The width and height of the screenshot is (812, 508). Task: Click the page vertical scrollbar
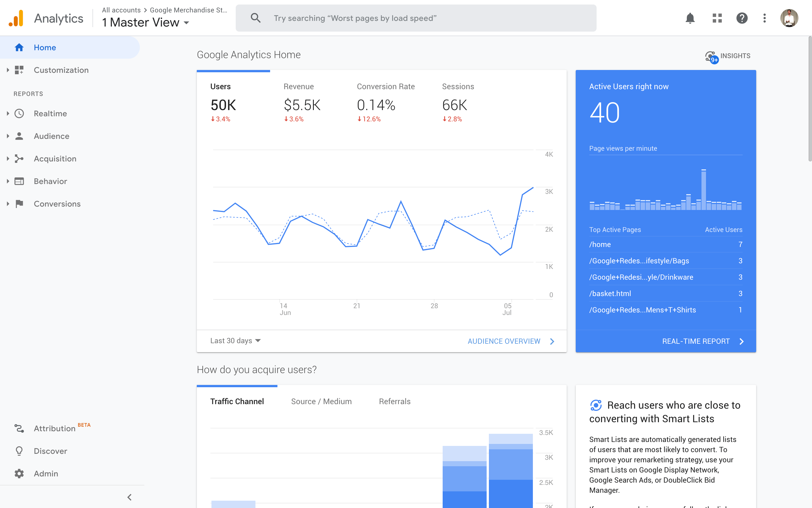810,99
